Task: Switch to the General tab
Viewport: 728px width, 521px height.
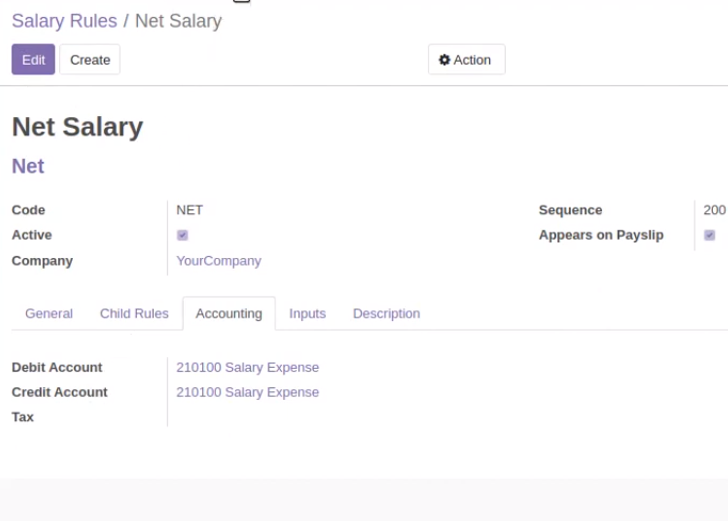Action: (x=49, y=313)
